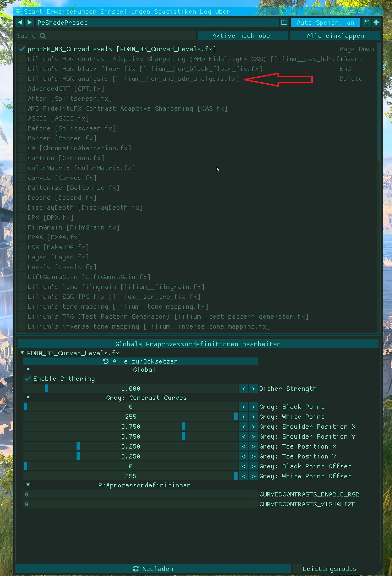Decrease Grey: Toe Position Y with <
Image resolution: width=392 pixels, height=576 pixels.
pos(243,456)
